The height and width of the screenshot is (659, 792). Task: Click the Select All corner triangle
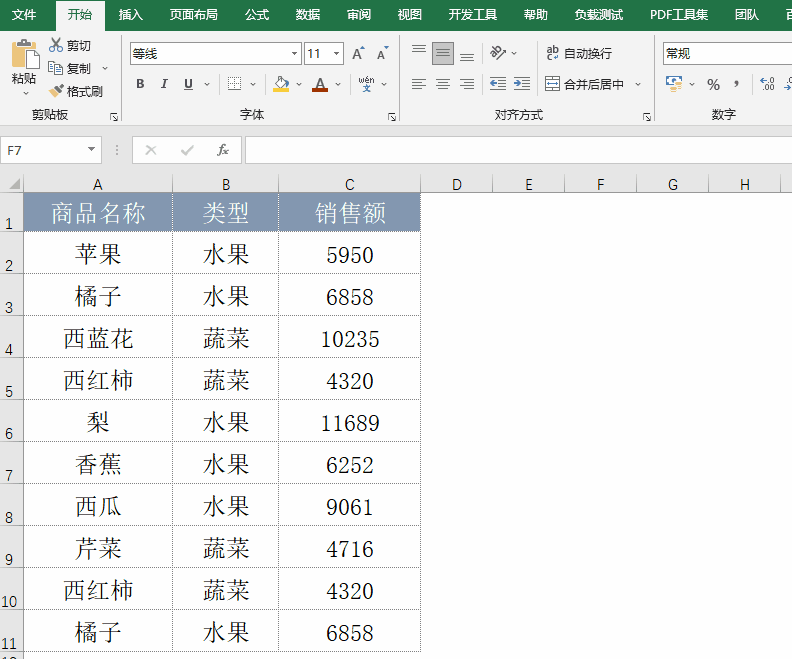[x=14, y=183]
